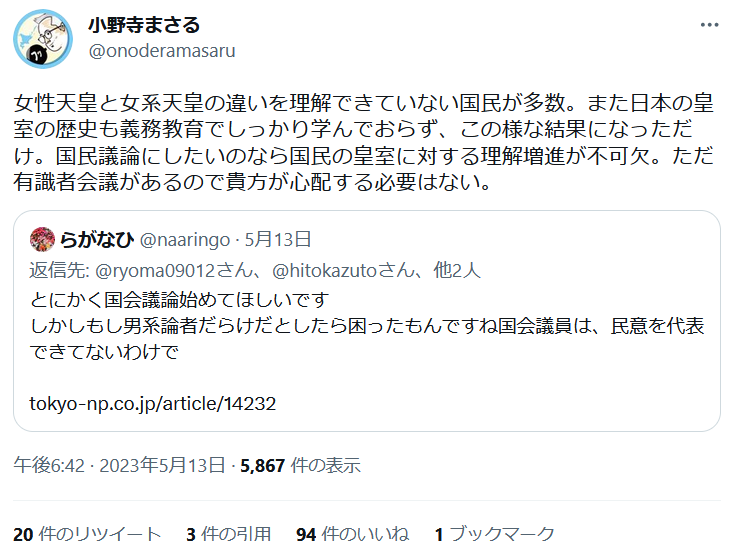Click the 午後6:42 · 2023年5月13日 timestamp
The height and width of the screenshot is (541, 733).
(x=119, y=465)
